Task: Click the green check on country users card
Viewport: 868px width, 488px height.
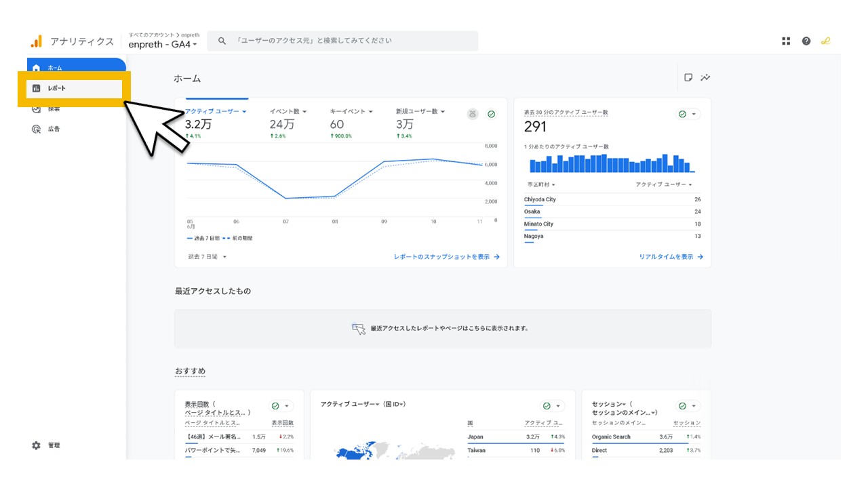Action: tap(547, 406)
